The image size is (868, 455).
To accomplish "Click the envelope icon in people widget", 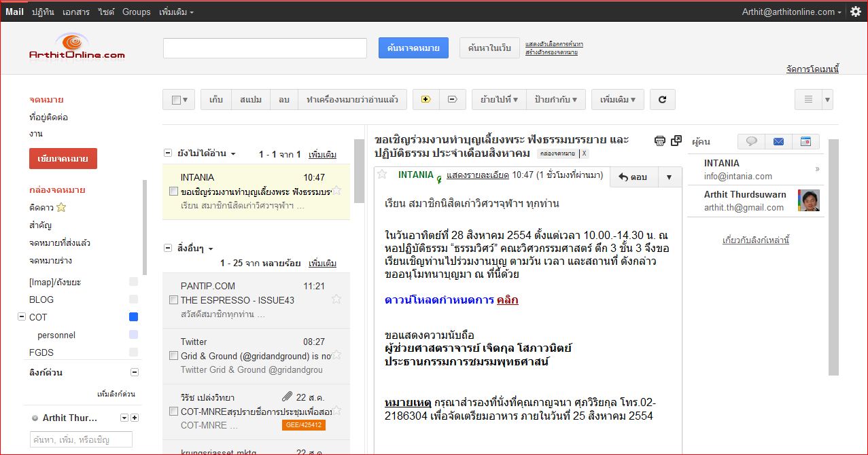I will (x=778, y=141).
